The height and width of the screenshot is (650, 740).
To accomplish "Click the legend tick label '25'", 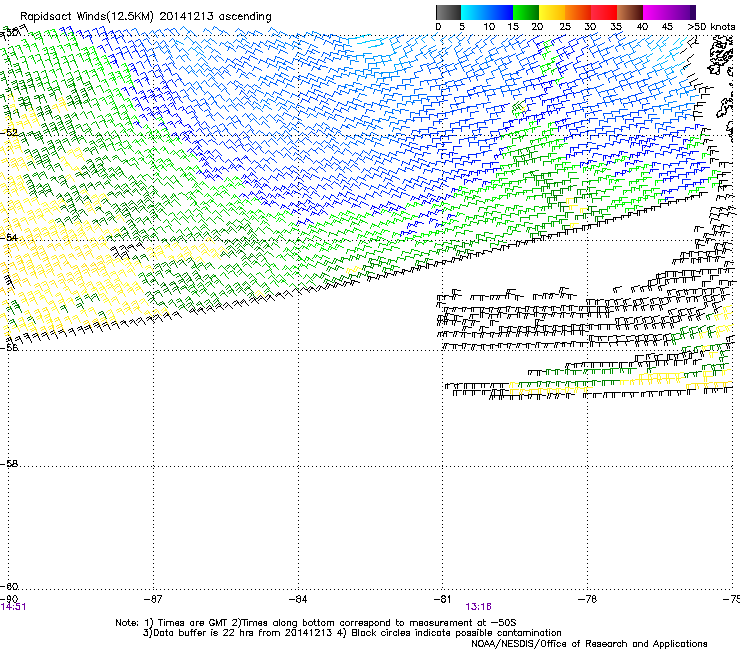I will coord(565,27).
